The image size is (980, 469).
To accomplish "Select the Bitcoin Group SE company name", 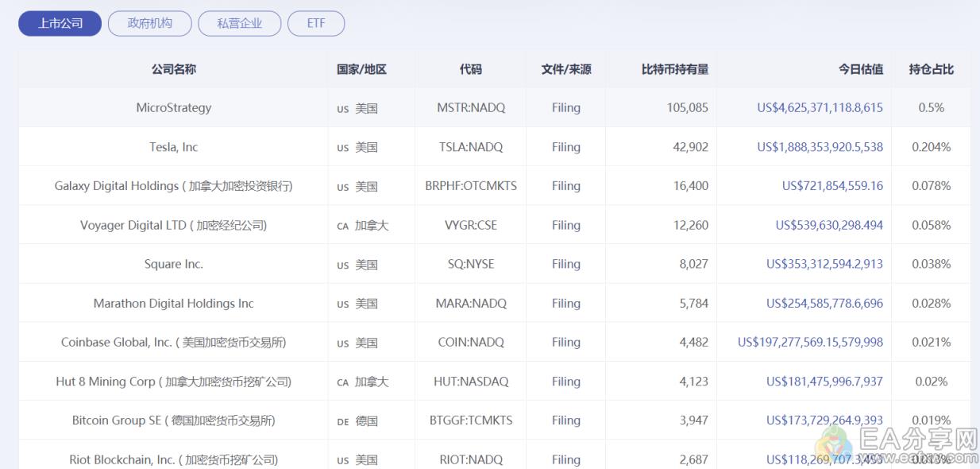I will point(174,421).
